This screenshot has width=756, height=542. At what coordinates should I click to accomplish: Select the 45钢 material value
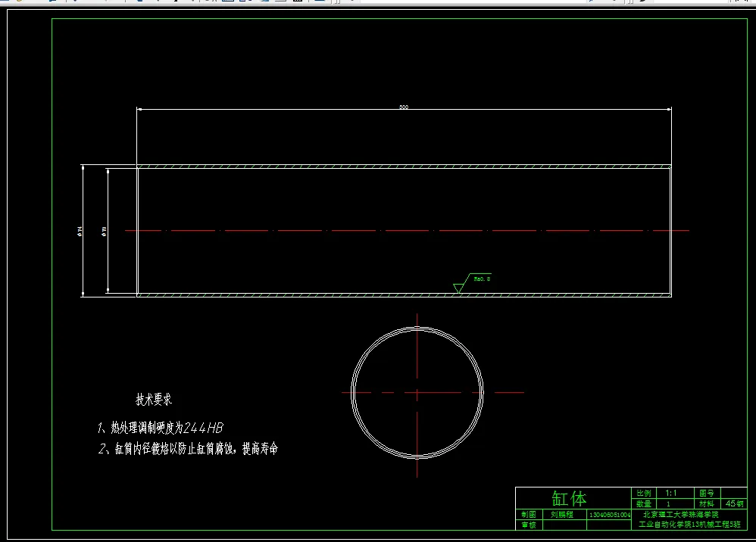(x=734, y=503)
